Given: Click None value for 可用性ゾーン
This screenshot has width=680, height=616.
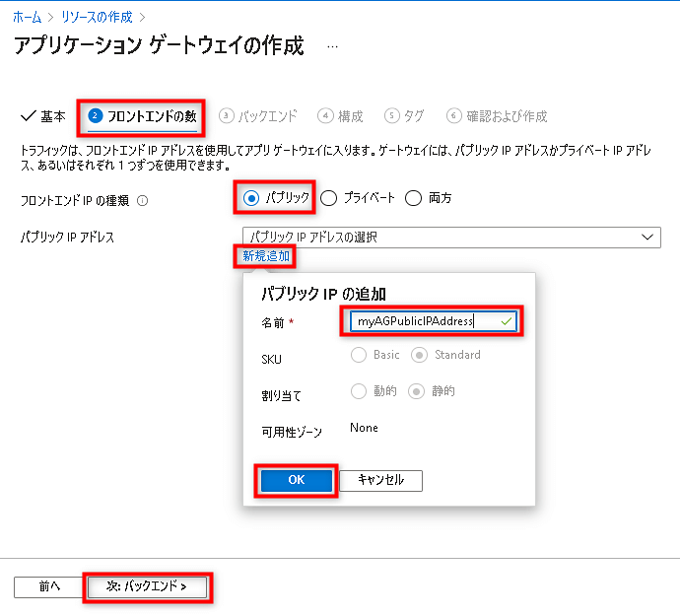Looking at the screenshot, I should [x=364, y=428].
